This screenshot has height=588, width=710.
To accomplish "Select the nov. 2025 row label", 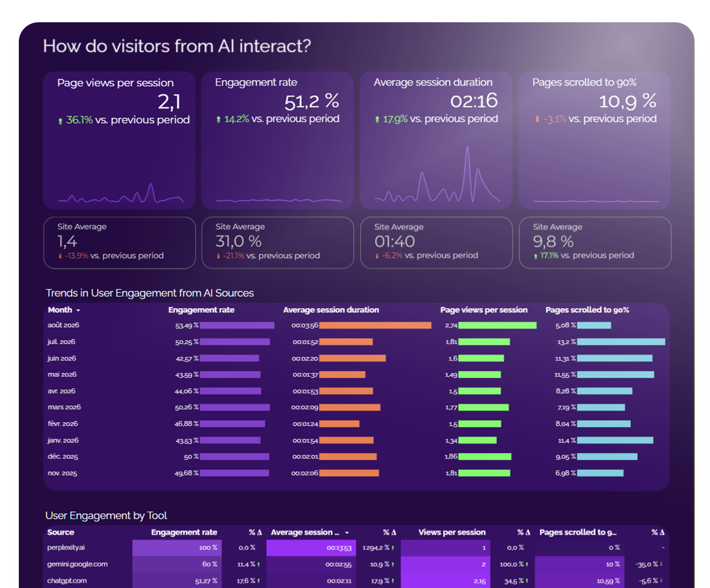I will click(62, 473).
